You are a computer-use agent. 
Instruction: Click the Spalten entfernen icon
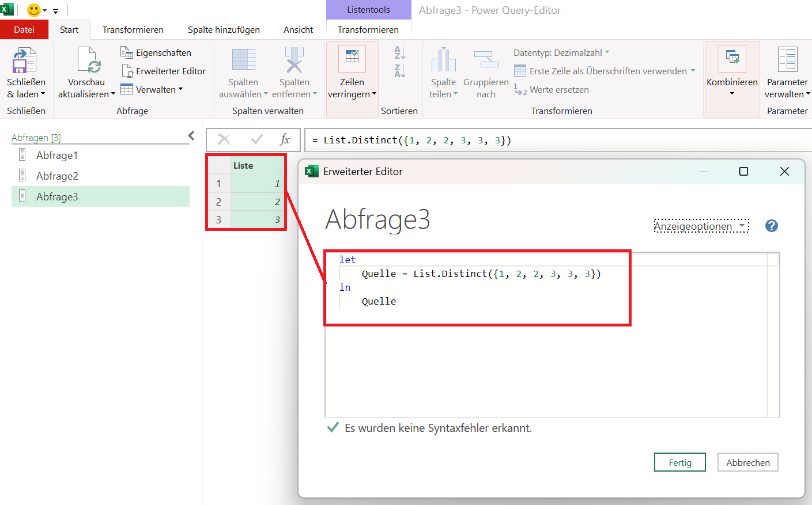[294, 60]
